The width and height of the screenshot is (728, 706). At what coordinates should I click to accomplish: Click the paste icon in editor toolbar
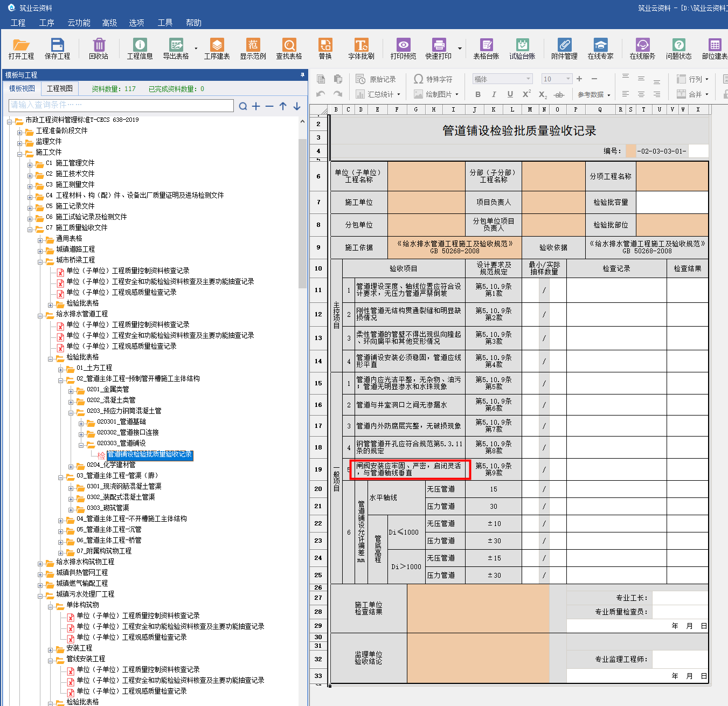[338, 79]
